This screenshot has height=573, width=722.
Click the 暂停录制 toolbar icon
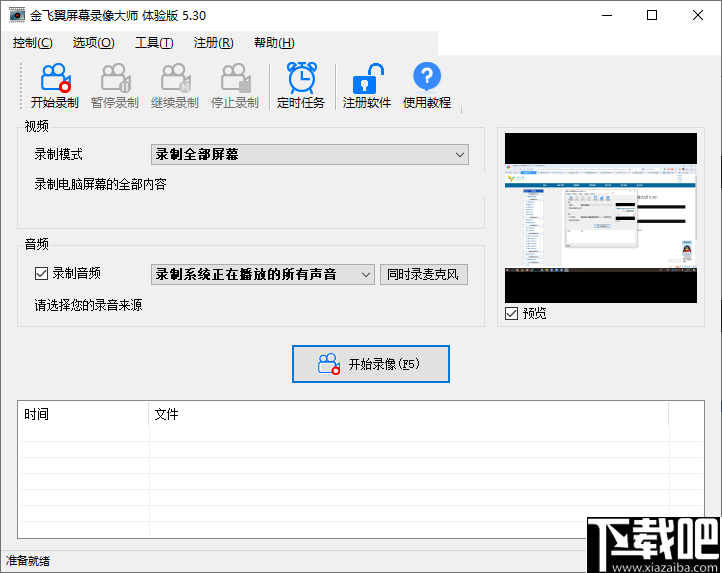[x=115, y=78]
